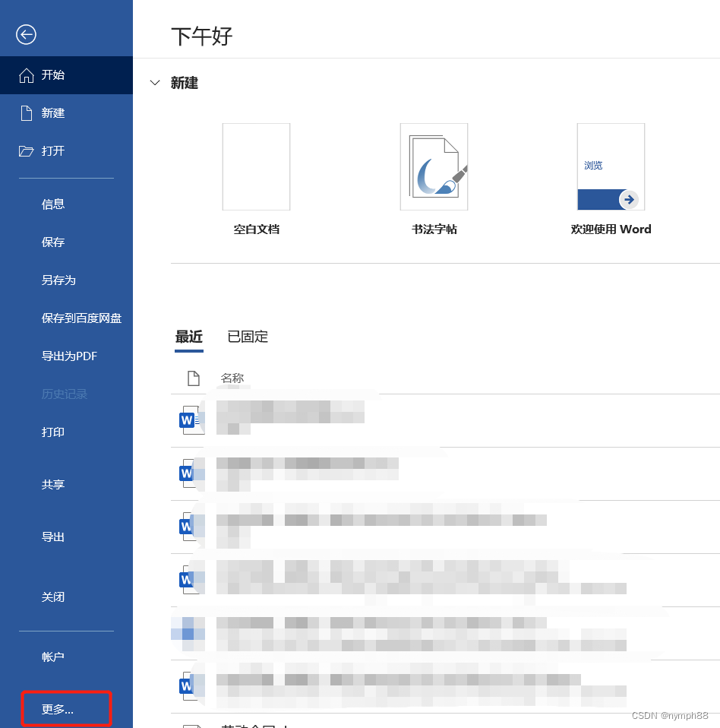Screen dimensions: 720x728
Task: Switch to the 最近 tab
Action: 189,337
